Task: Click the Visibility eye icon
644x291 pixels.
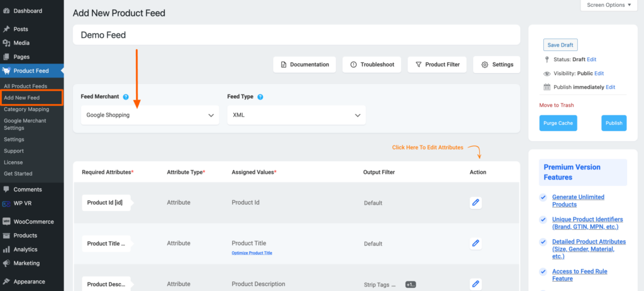Action: [547, 74]
